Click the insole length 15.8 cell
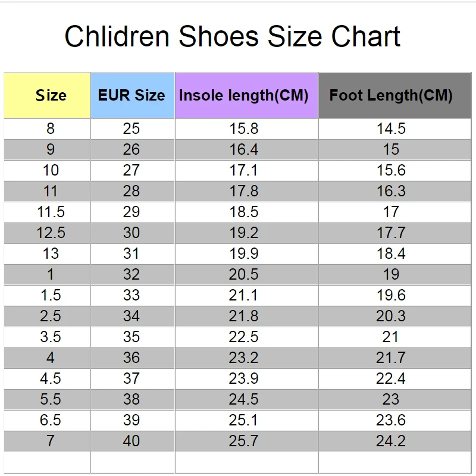The height and width of the screenshot is (476, 476). (244, 129)
